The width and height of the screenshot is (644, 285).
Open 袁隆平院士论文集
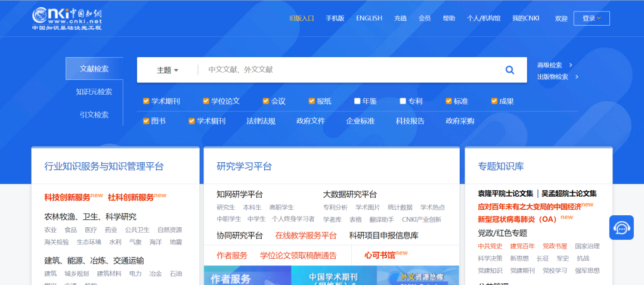(x=506, y=194)
